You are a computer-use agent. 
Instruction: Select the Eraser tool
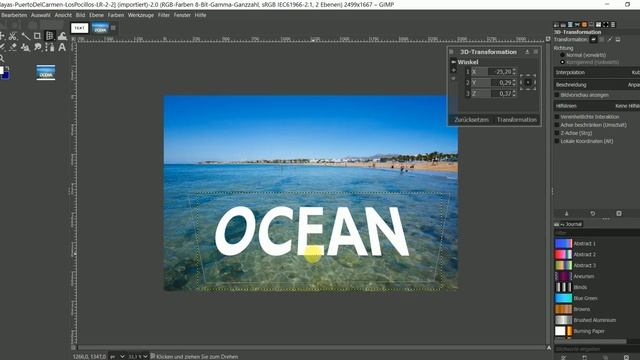pos(13,47)
